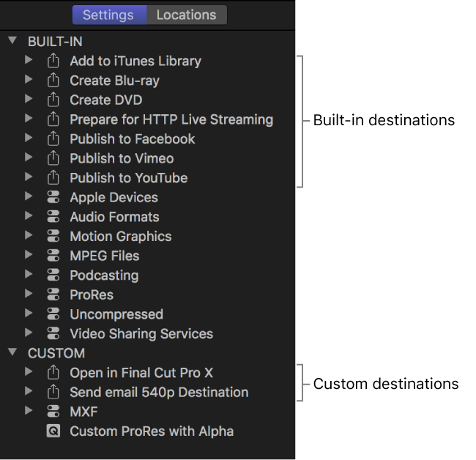
Task: Select the Apple Devices settings group
Action: [x=114, y=198]
